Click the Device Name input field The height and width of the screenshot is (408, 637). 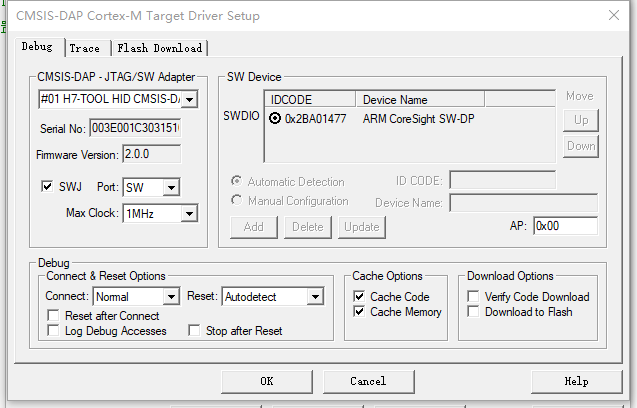point(524,202)
